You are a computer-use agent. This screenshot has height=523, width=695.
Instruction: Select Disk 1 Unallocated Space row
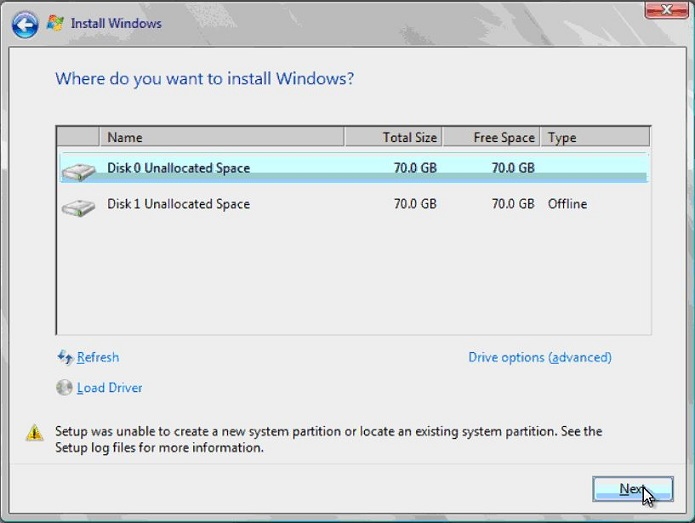[354, 204]
